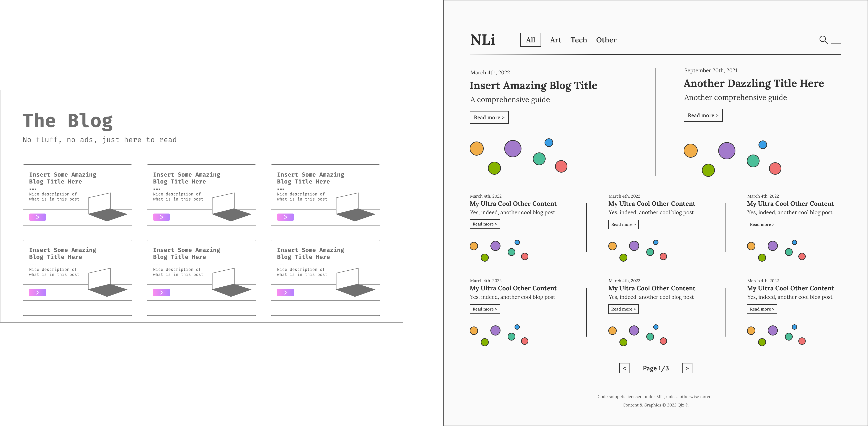The width and height of the screenshot is (868, 426).
Task: Go to previous page with "<" button
Action: [624, 368]
